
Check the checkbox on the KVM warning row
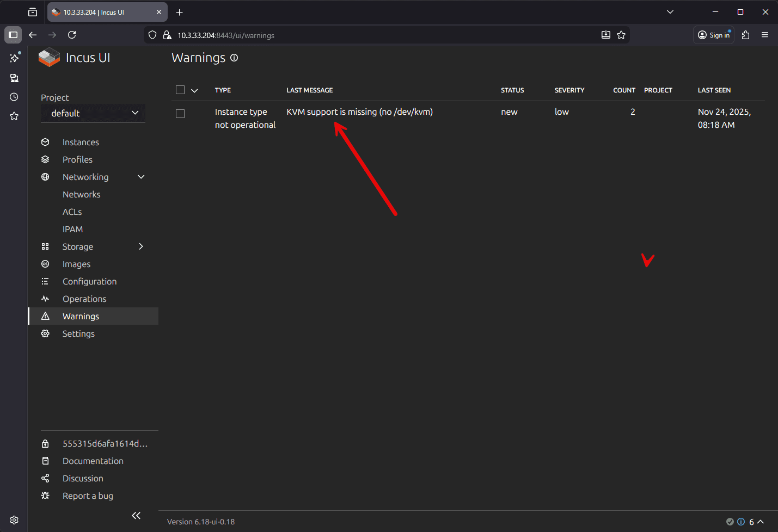point(180,113)
